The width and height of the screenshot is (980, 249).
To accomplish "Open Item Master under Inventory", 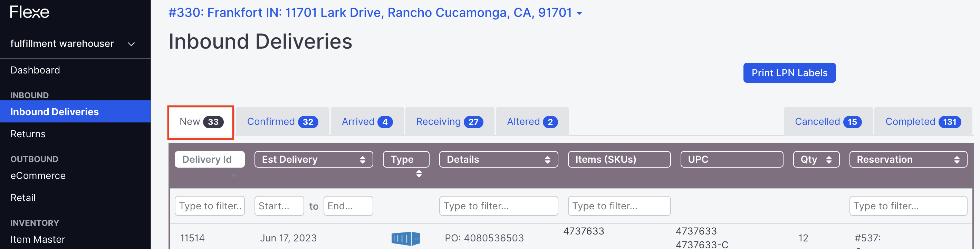I will click(x=37, y=239).
